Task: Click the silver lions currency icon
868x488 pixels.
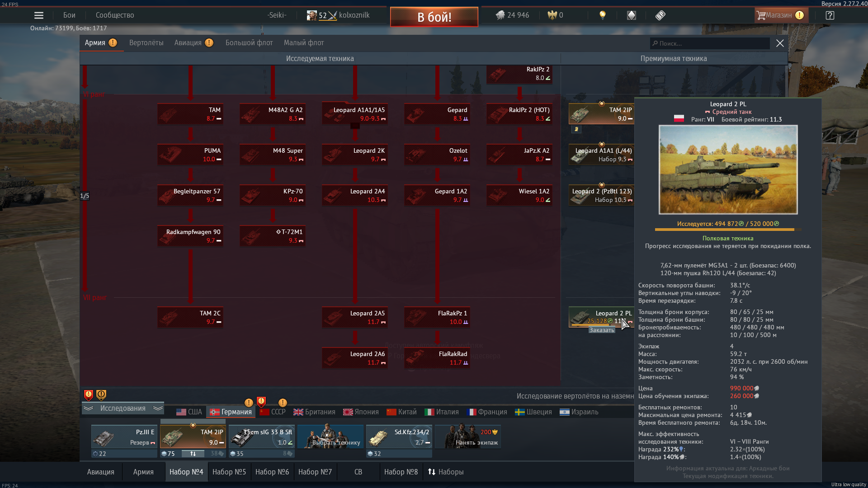Action: tap(500, 15)
